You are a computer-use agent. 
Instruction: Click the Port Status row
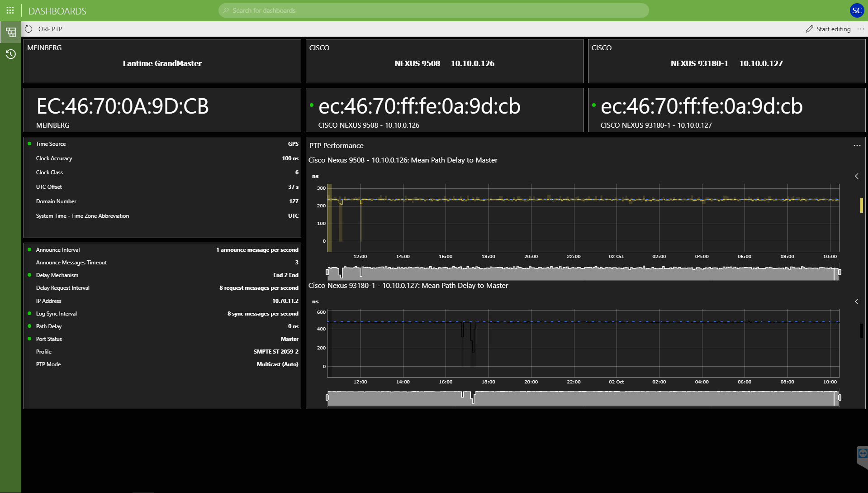coord(162,339)
